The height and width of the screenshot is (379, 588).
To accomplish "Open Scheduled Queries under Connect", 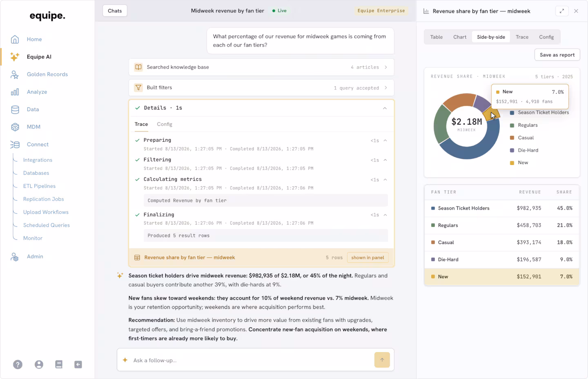I will tap(46, 225).
